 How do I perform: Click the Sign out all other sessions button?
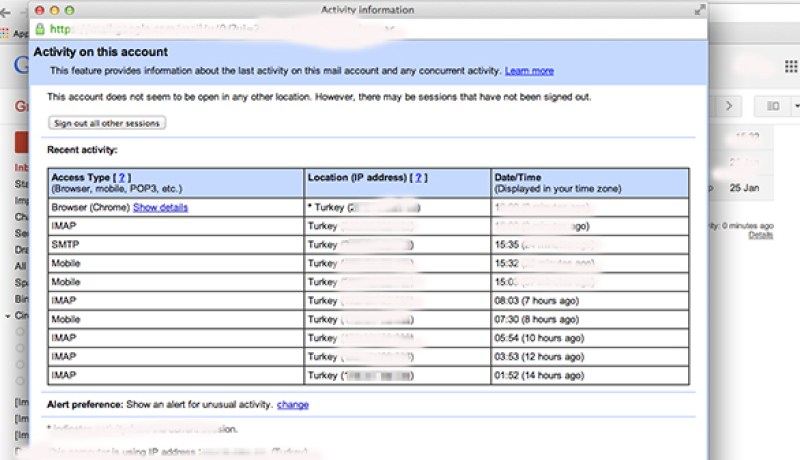pos(107,123)
